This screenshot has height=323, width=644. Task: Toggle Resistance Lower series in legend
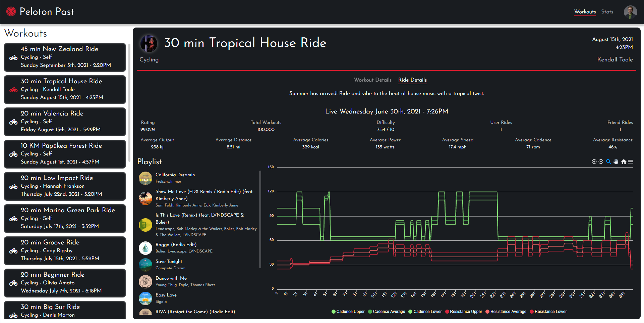coord(548,312)
